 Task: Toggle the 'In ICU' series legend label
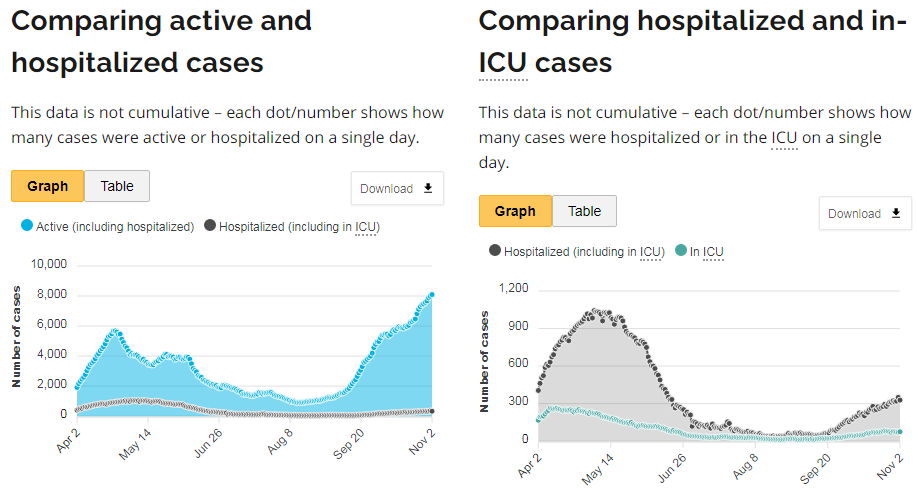(706, 251)
